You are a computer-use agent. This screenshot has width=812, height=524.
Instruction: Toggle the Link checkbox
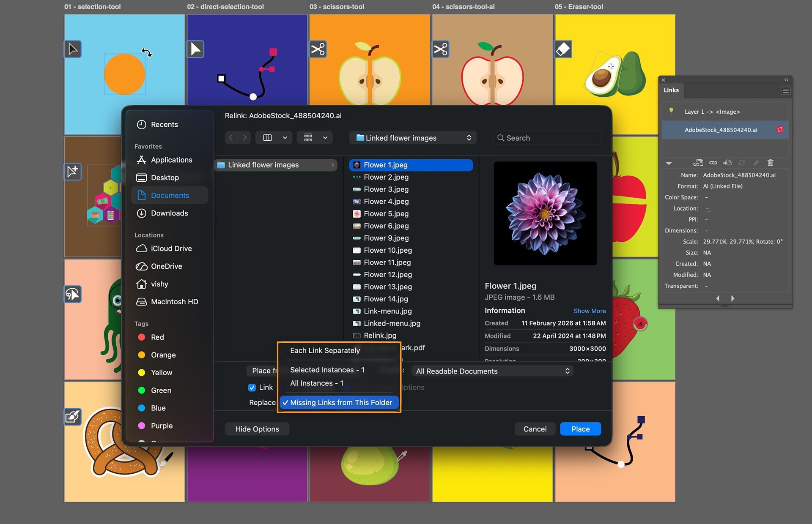252,388
